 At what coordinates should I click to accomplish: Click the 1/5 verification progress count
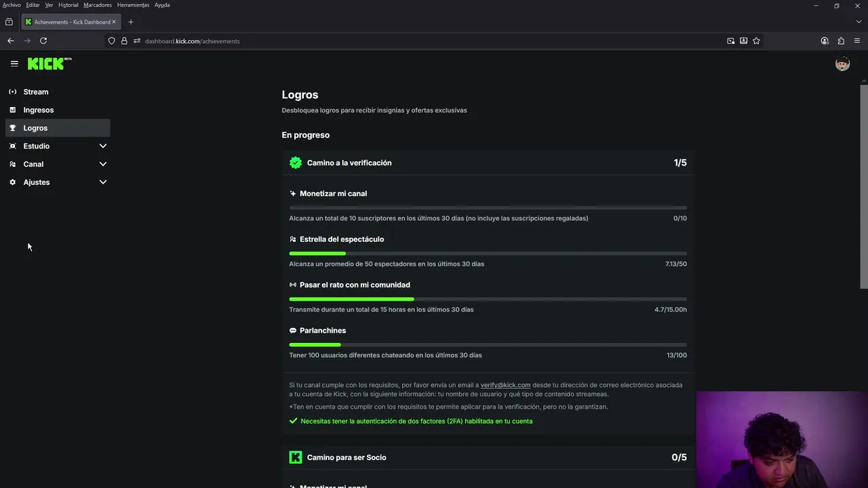pos(680,163)
